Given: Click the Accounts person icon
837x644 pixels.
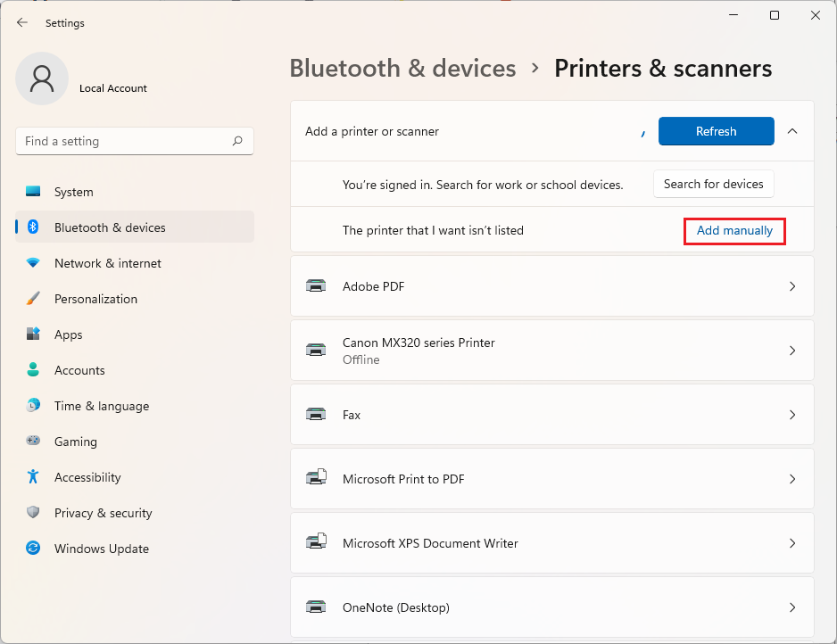Looking at the screenshot, I should click(x=33, y=370).
